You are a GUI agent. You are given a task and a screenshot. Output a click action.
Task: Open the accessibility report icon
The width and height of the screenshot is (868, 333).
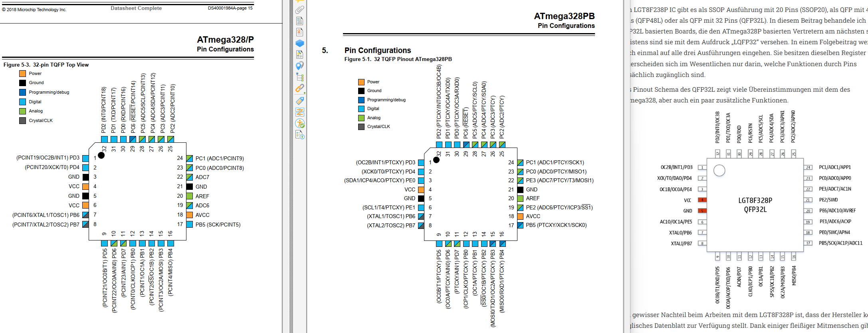300,135
